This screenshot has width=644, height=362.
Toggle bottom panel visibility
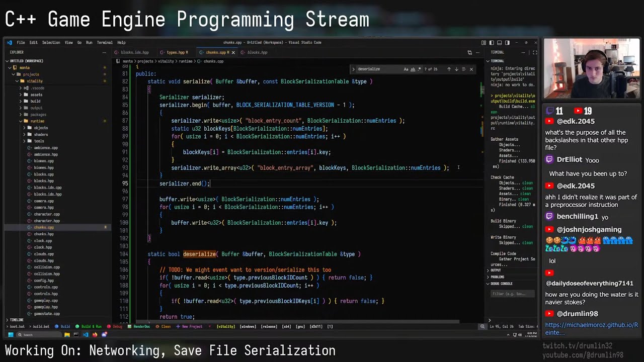tap(500, 43)
